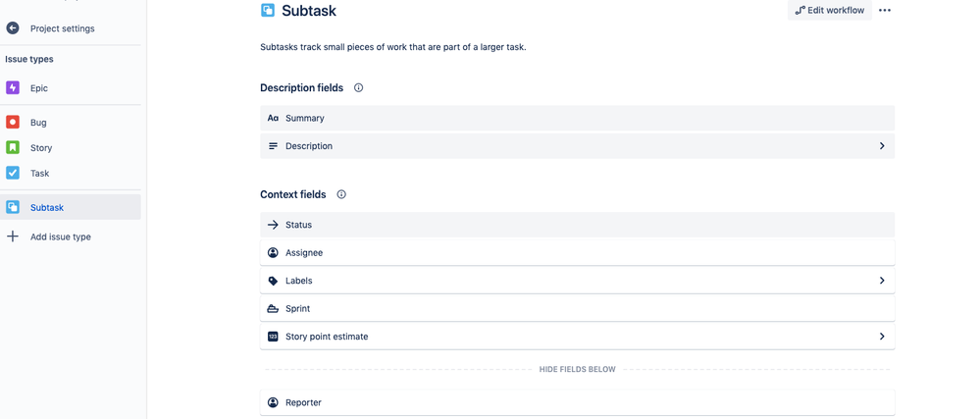Open the Story issue type

tap(41, 148)
